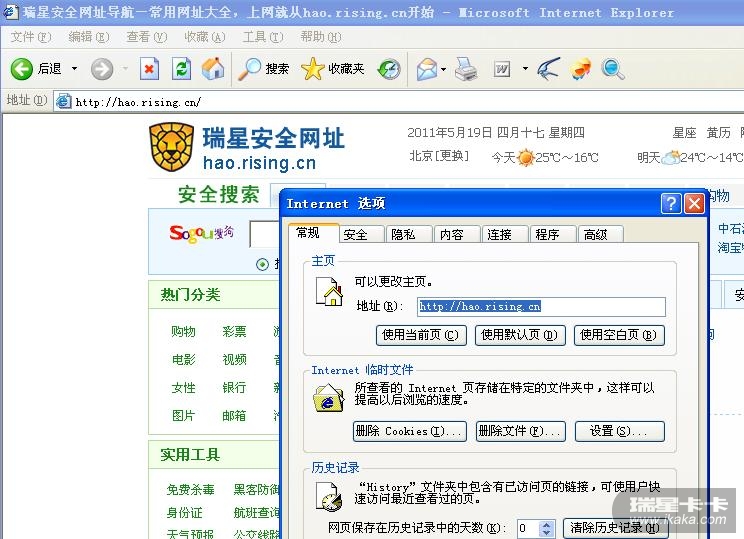Image resolution: width=744 pixels, height=539 pixels.
Task: Open the Edit with Word dropdown arrow
Action: [525, 69]
